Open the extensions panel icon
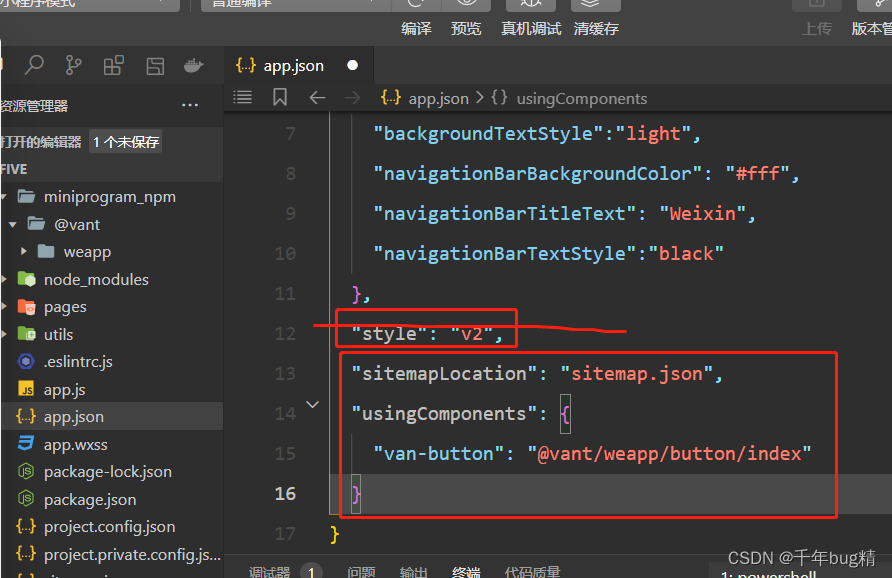This screenshot has width=892, height=578. pyautogui.click(x=114, y=65)
